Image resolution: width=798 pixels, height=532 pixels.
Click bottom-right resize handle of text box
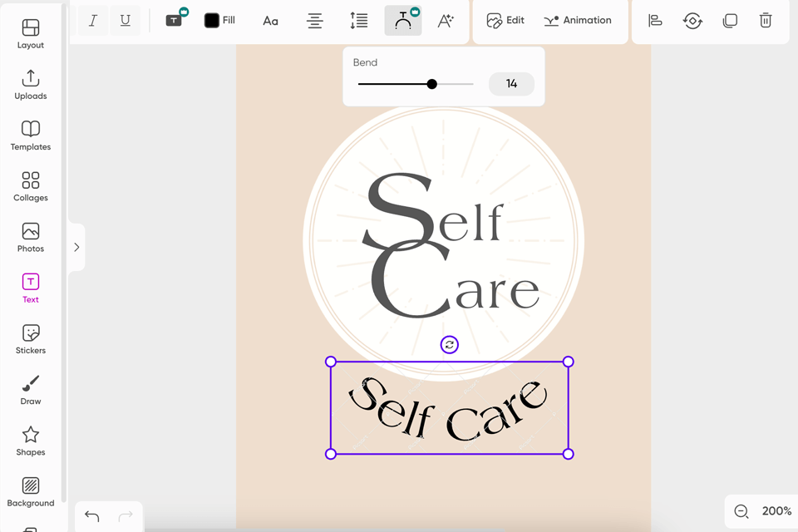click(569, 454)
